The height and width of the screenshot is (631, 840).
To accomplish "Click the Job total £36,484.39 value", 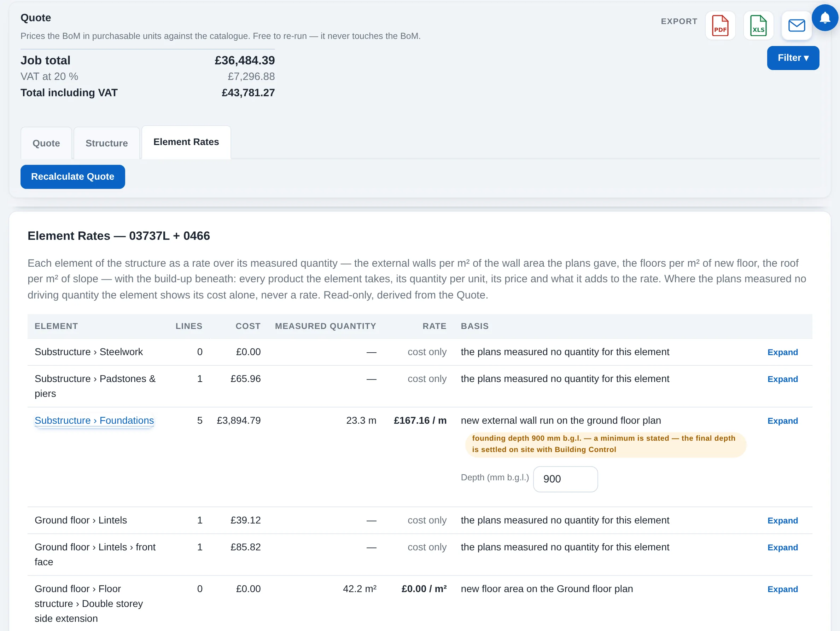I will coord(245,60).
